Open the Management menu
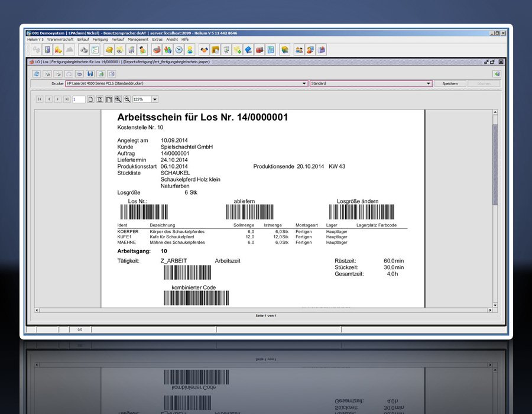The height and width of the screenshot is (414, 532). 138,40
